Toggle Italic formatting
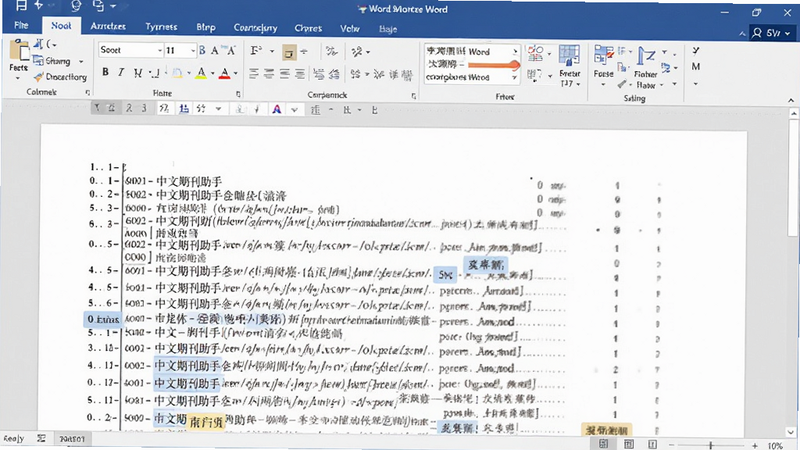Image resolution: width=800 pixels, height=450 pixels. 121,72
